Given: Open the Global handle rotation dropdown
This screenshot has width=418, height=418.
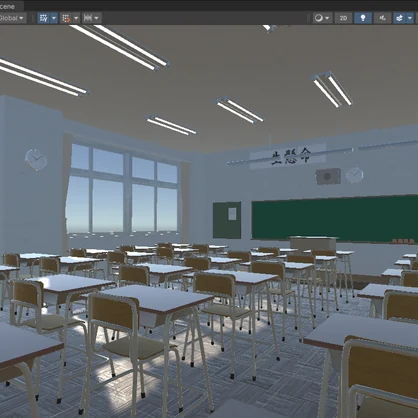Looking at the screenshot, I should pos(12,18).
